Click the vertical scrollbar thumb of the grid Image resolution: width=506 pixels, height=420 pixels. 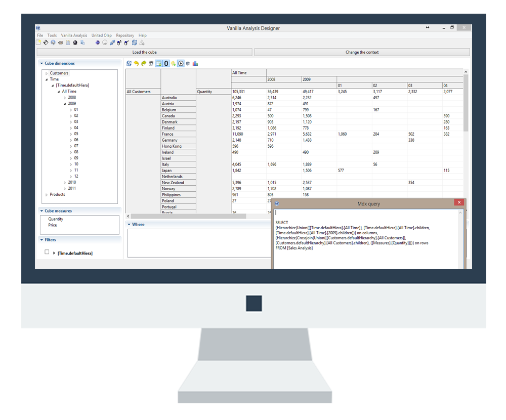pyautogui.click(x=466, y=103)
